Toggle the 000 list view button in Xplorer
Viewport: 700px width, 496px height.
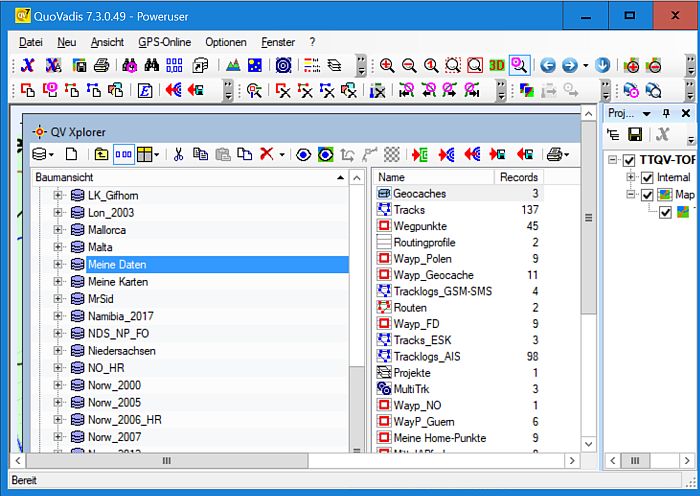124,154
